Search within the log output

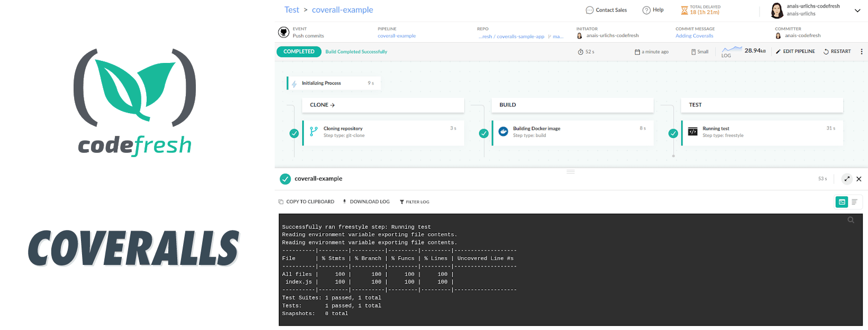pyautogui.click(x=851, y=220)
